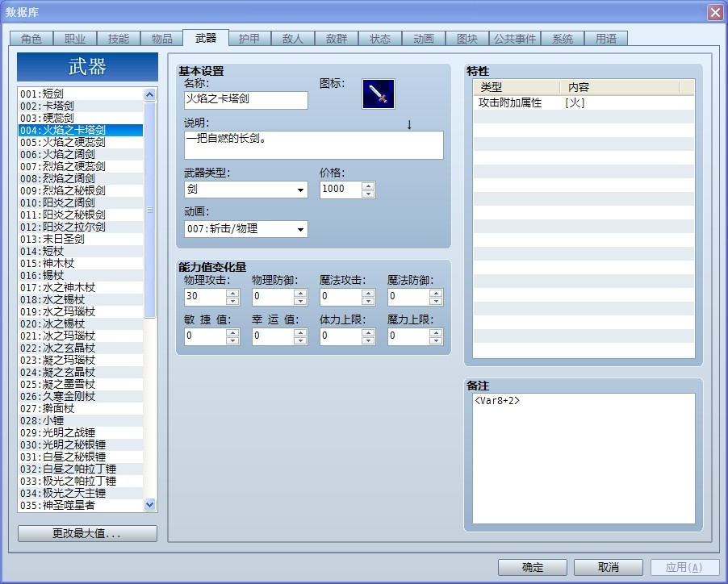This screenshot has width=728, height=584.
Task: Edit the 名称 field 火焰之卡塔剑
Action: (245, 100)
